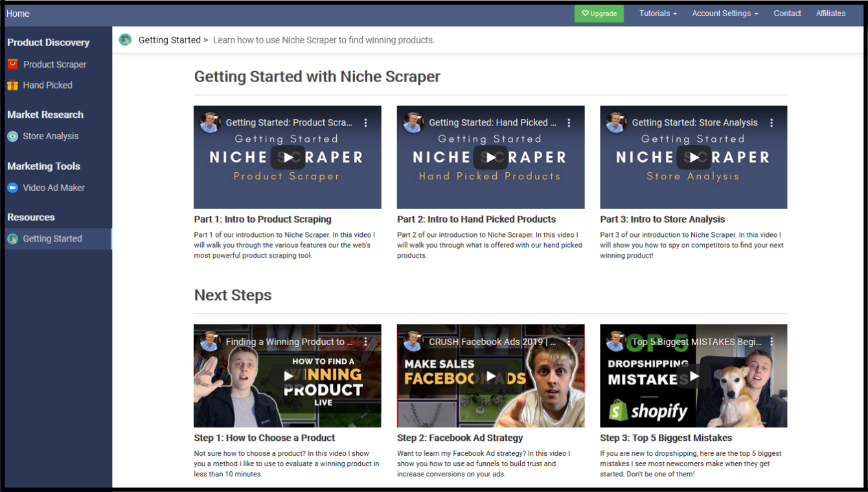Open Hand Picked from the sidebar

47,85
